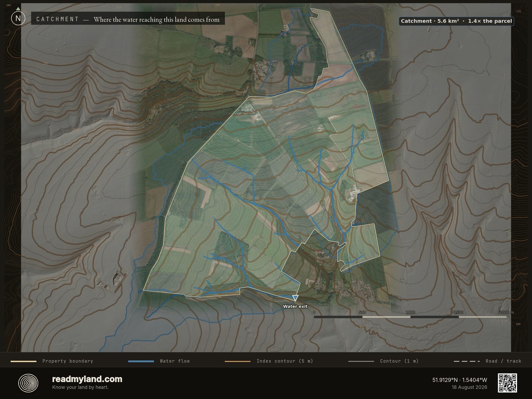Click the scale bar 0 label
The image size is (532, 399).
[x=314, y=313]
